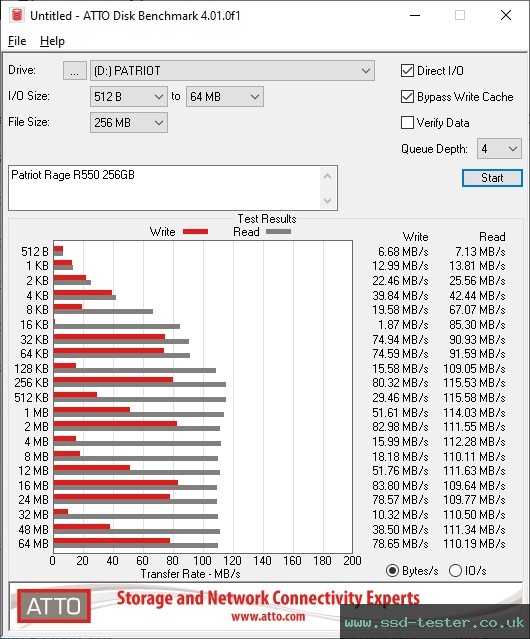The image size is (530, 639).
Task: Minimize the ATTO Disk Benchmark window
Action: pos(415,15)
